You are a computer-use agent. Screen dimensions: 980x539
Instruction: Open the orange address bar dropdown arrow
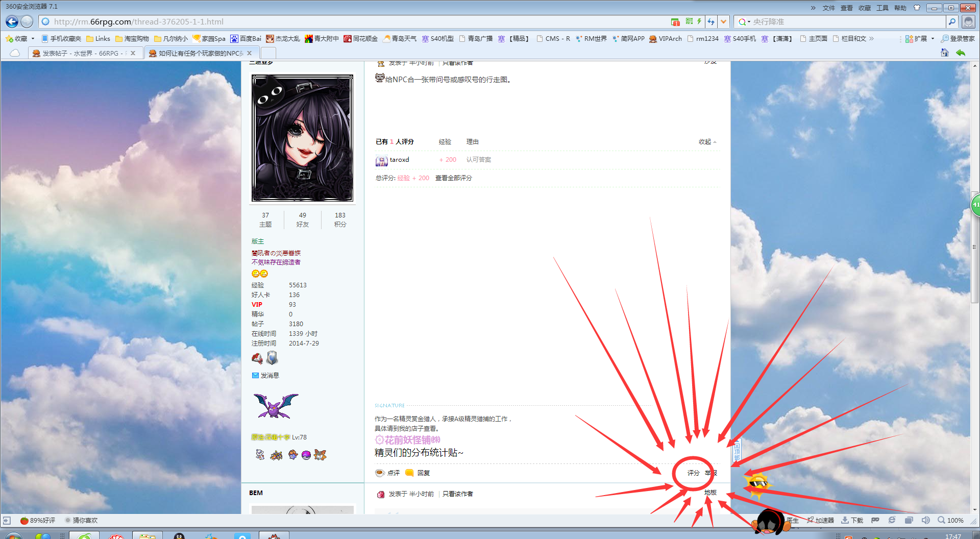(723, 21)
